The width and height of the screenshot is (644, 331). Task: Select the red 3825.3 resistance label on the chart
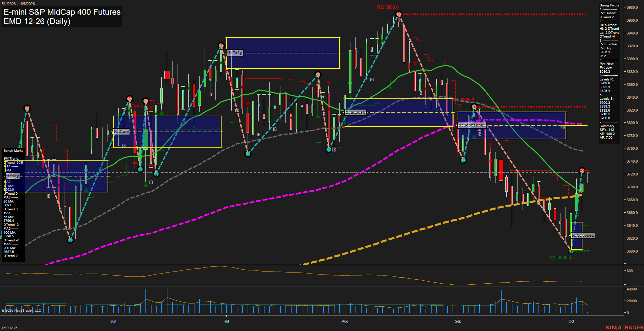tap(467, 100)
